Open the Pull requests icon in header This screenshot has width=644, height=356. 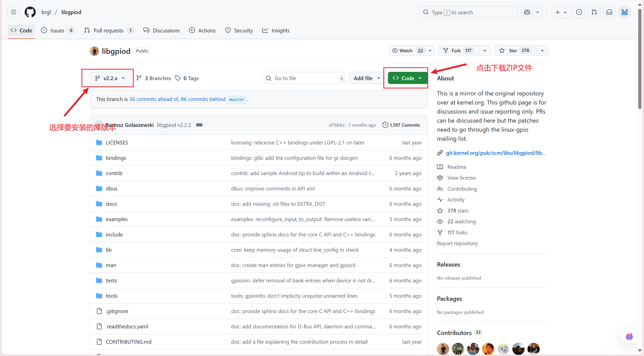[594, 12]
